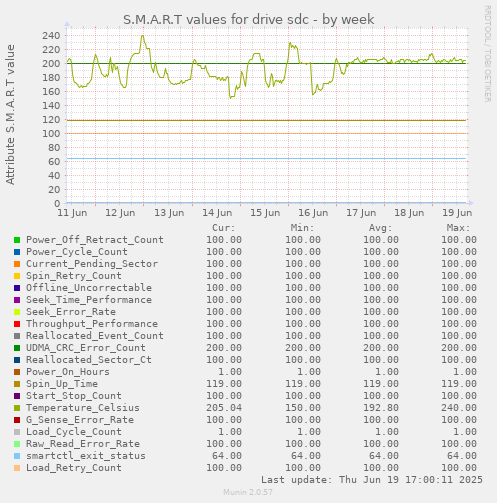Click the '15 Jun' x-axis date label
Image resolution: width=497 pixels, height=503 pixels.
(x=265, y=213)
